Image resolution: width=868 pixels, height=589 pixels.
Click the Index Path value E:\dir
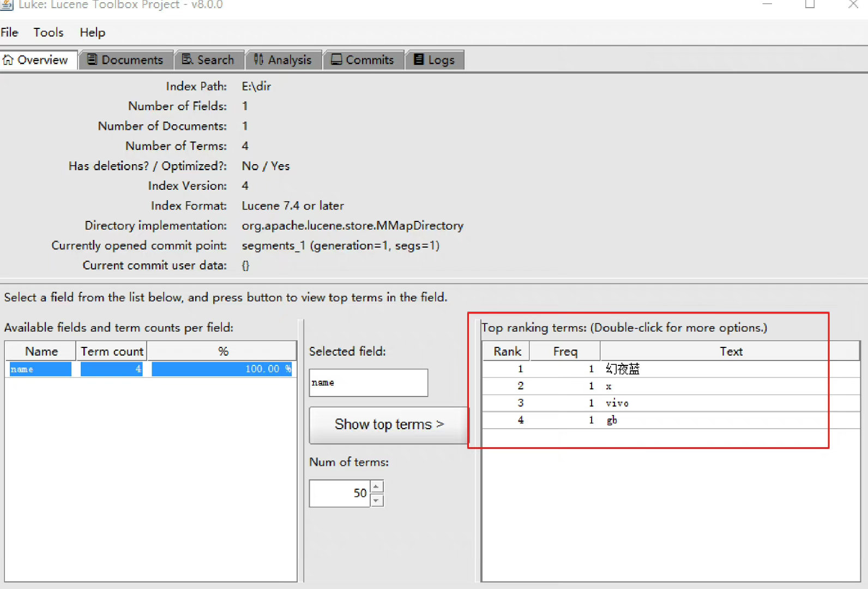pyautogui.click(x=256, y=86)
